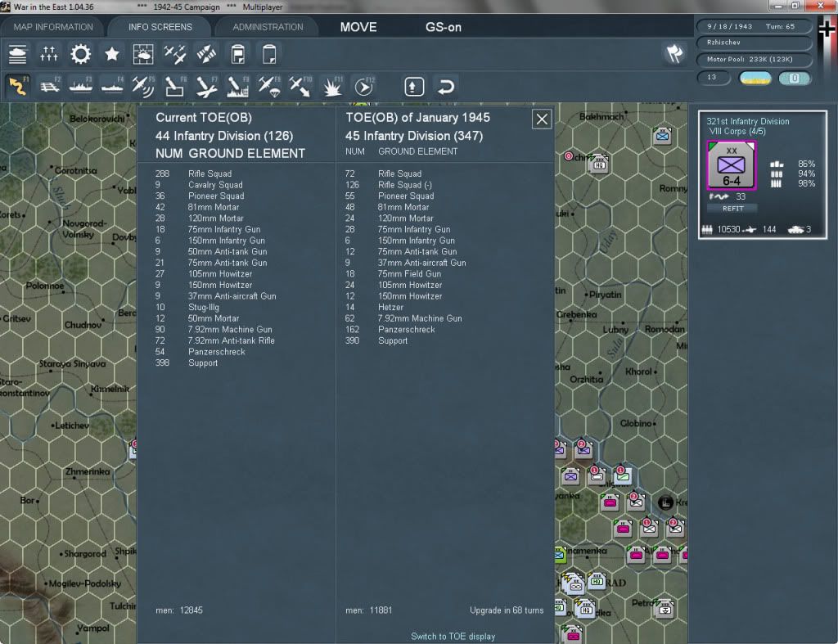This screenshot has width=838, height=644.
Task: Click the 45 Infantry Division (347) heading
Action: point(413,136)
